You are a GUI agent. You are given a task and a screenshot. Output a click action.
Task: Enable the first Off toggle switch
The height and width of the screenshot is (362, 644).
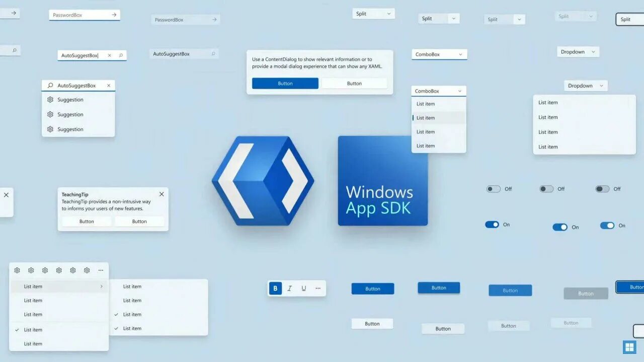click(x=494, y=188)
